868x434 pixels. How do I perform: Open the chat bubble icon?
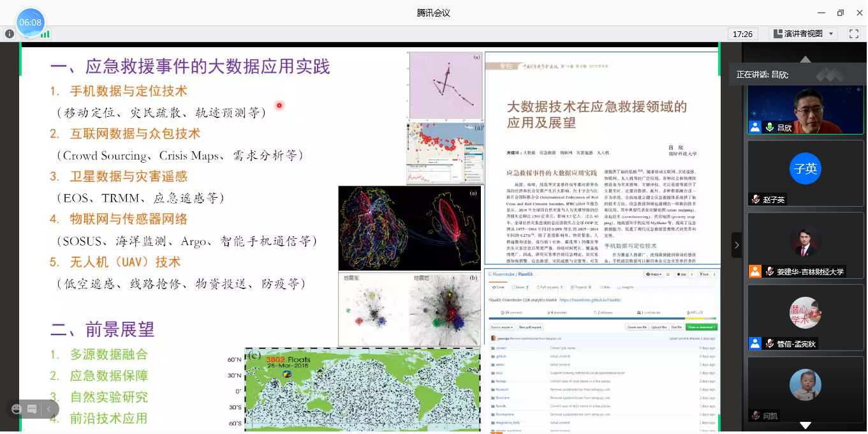click(x=33, y=409)
